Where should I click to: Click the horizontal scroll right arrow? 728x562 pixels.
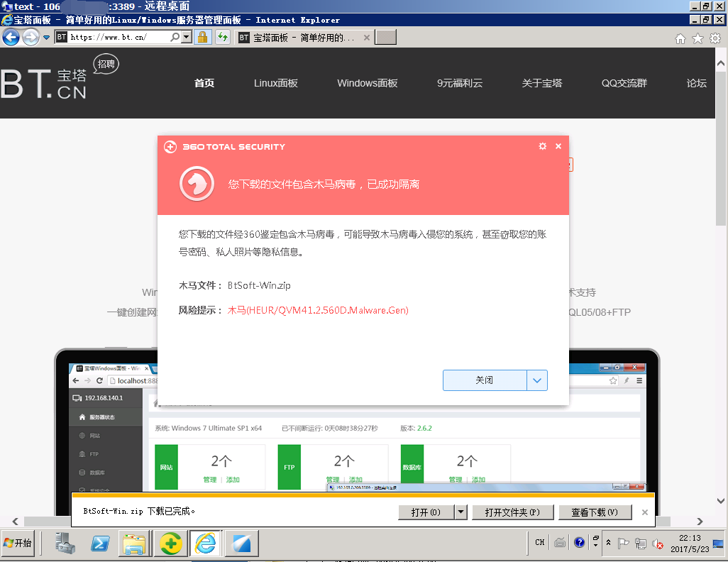[x=700, y=521]
